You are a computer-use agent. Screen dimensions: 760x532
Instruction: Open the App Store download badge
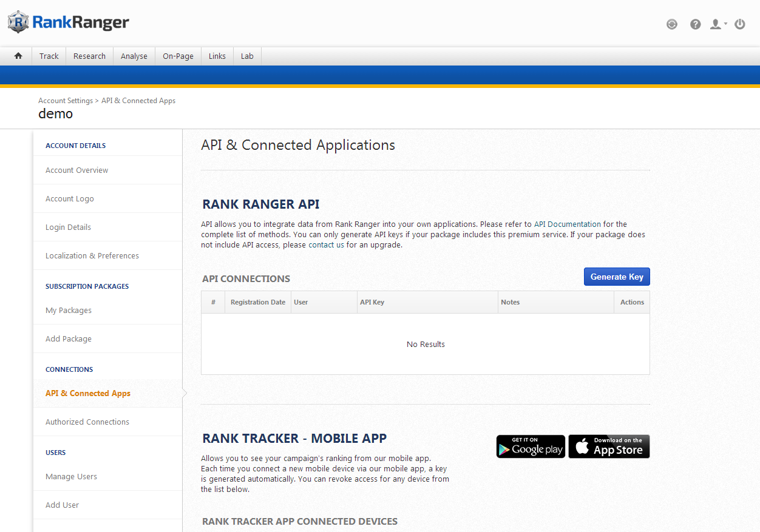[x=609, y=446]
